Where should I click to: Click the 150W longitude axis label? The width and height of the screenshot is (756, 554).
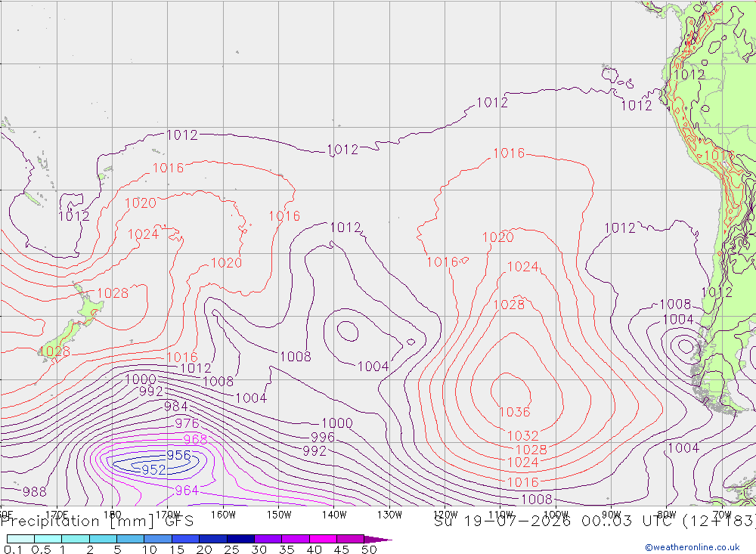pyautogui.click(x=279, y=515)
